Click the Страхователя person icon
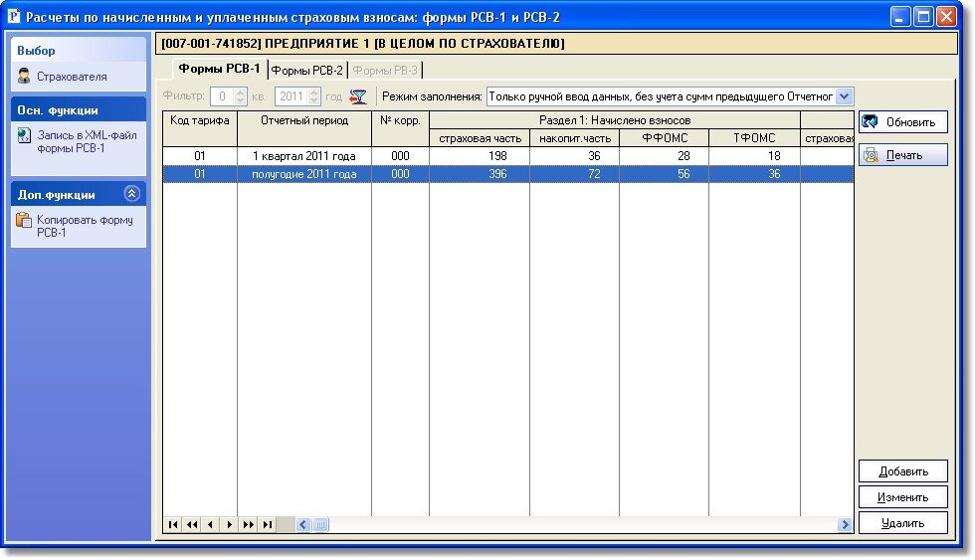This screenshot has height=560, width=975. [x=24, y=77]
